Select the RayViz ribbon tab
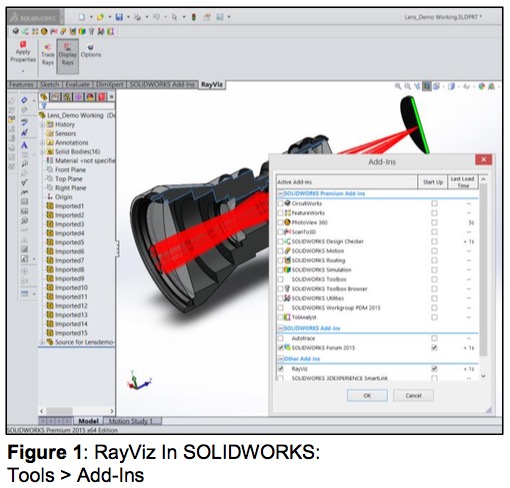Viewport: 510px width, 488px height. (x=212, y=85)
